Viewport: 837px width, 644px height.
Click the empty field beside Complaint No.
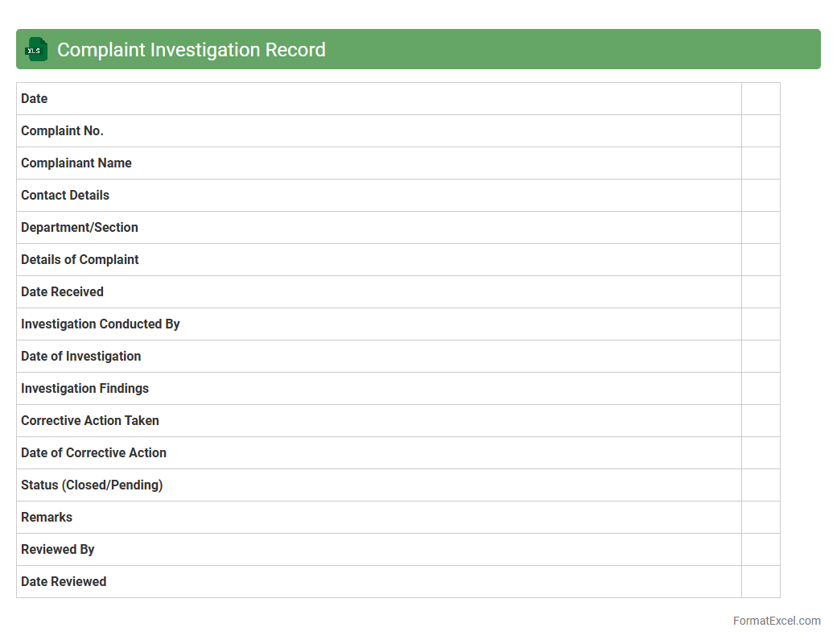pyautogui.click(x=761, y=130)
